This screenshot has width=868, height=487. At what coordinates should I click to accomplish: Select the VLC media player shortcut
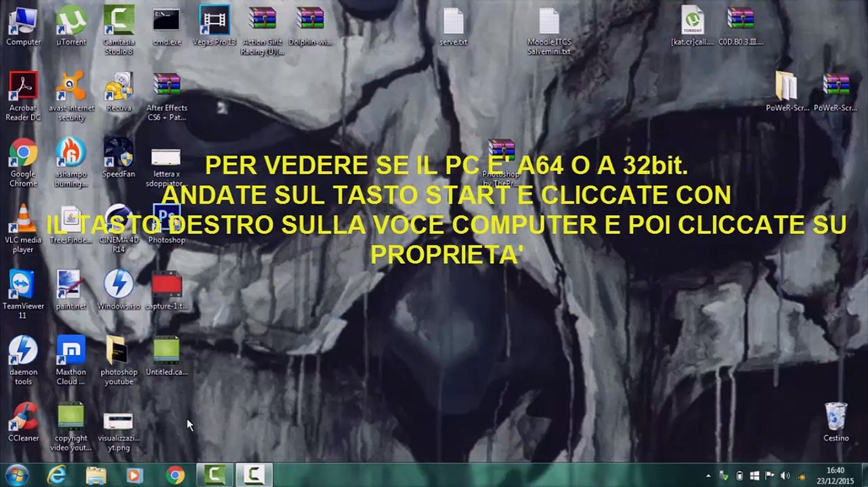(23, 229)
